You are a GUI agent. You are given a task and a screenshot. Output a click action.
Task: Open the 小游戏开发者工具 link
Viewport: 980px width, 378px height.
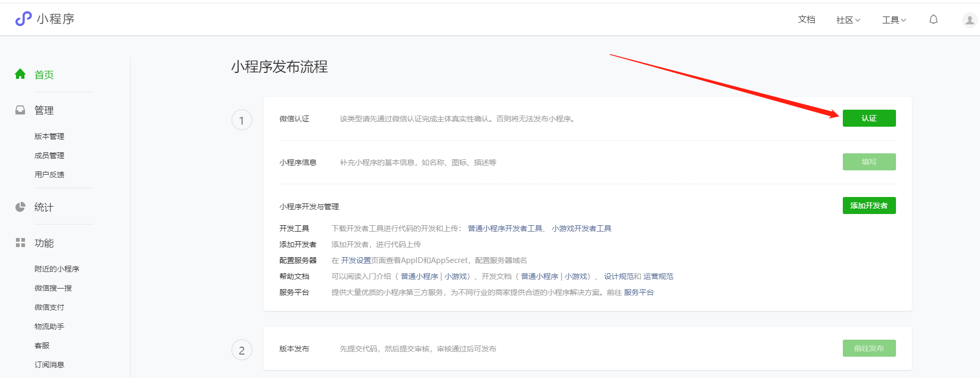[x=582, y=228]
